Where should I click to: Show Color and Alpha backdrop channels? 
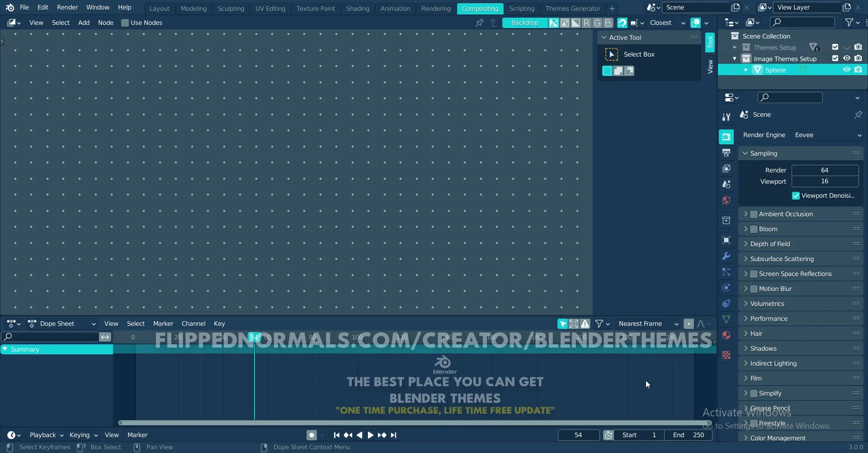[x=554, y=23]
